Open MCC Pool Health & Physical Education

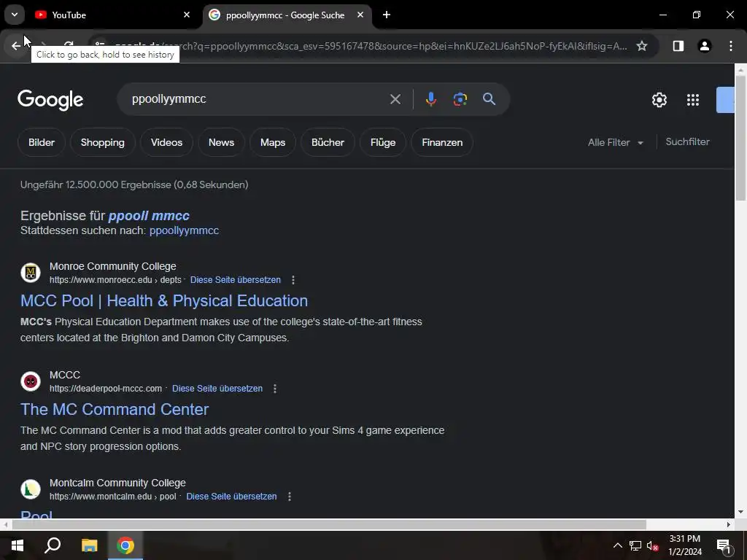(x=164, y=301)
